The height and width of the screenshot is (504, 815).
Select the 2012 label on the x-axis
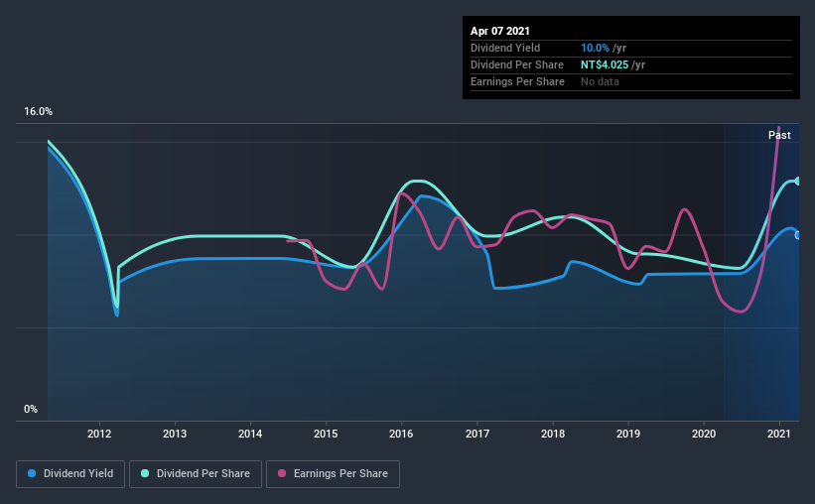tap(98, 434)
